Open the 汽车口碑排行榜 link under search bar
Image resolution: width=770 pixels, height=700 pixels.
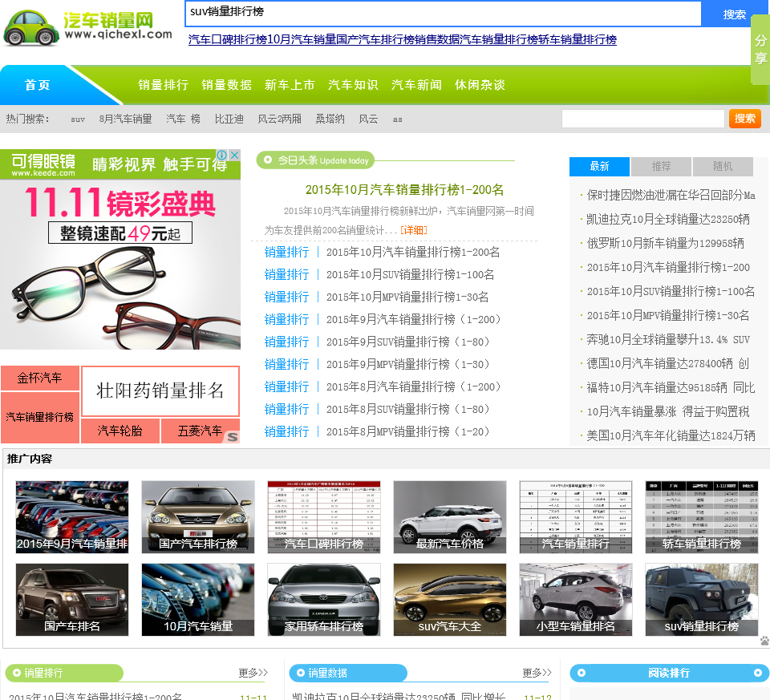(x=227, y=39)
